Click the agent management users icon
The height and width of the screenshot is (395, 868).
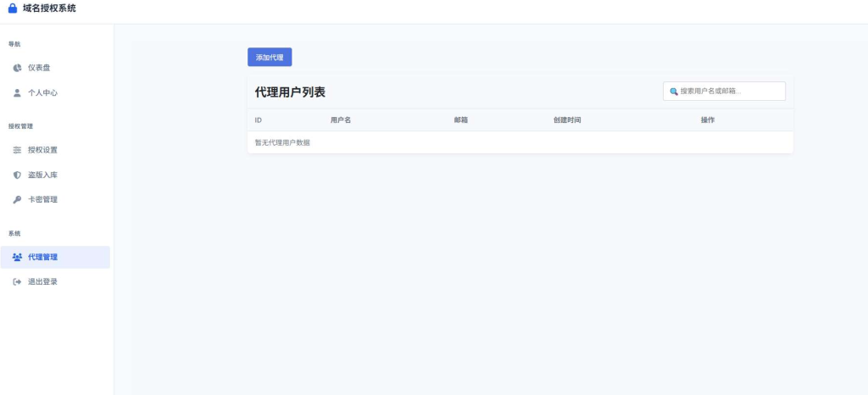point(17,257)
